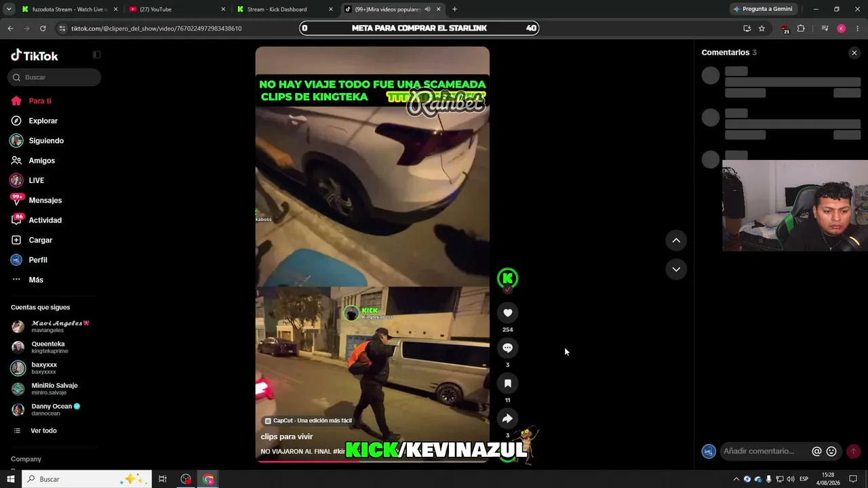Switch to the YouTube tab
This screenshot has width=868, height=488.
click(178, 9)
